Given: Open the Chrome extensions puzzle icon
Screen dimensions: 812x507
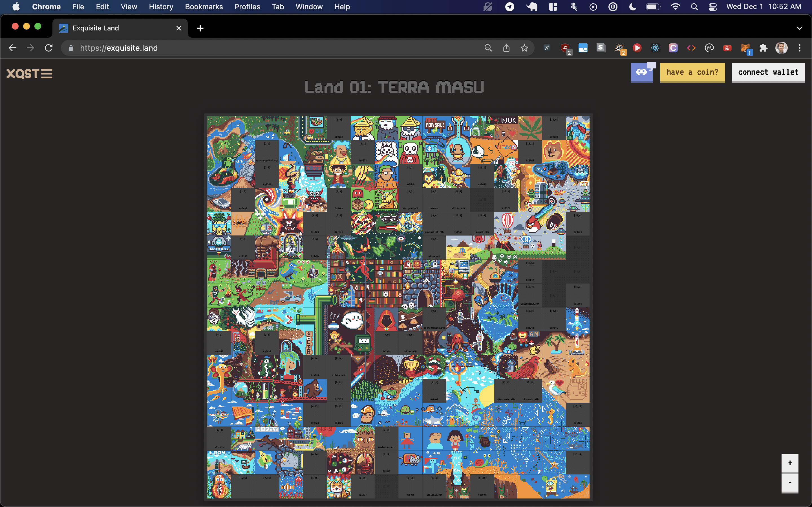Looking at the screenshot, I should pos(764,48).
